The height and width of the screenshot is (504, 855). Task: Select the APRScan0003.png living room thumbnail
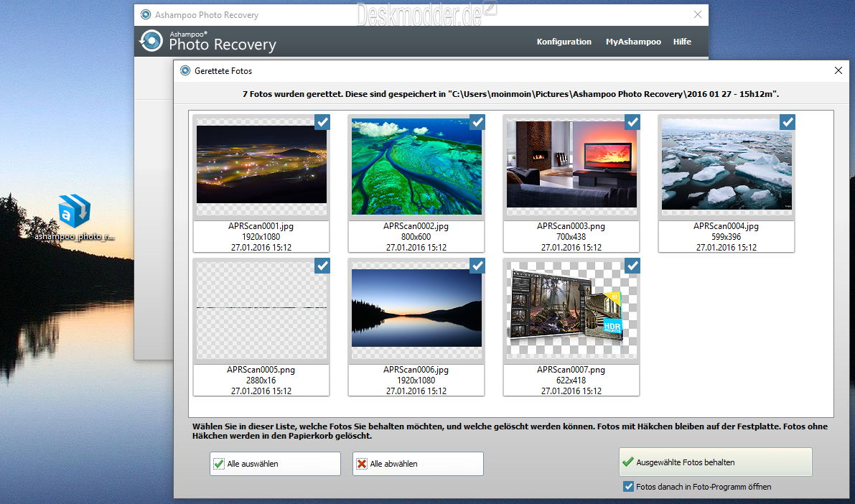point(571,164)
